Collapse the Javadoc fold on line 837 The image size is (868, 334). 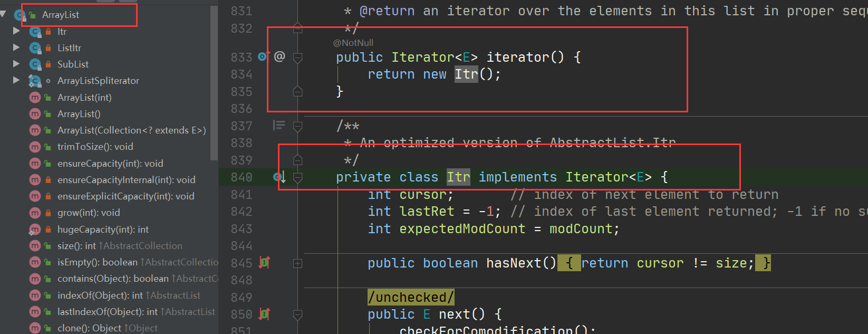[x=297, y=127]
